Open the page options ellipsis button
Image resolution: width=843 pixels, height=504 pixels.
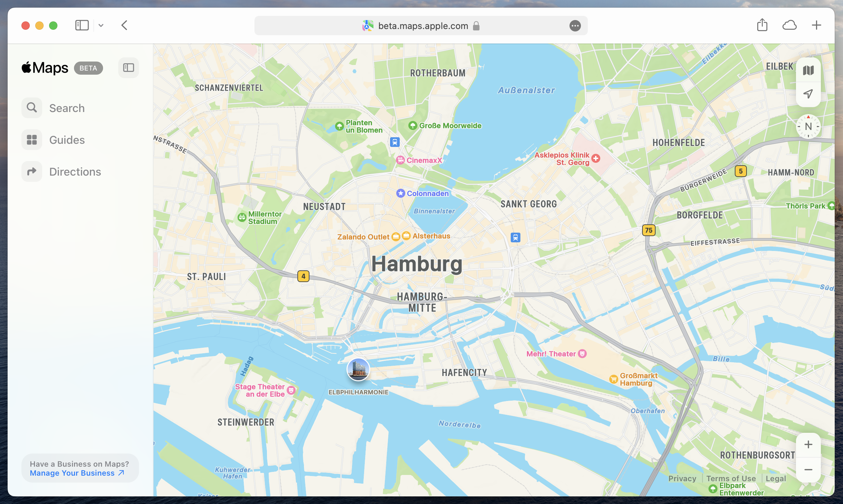pos(575,26)
